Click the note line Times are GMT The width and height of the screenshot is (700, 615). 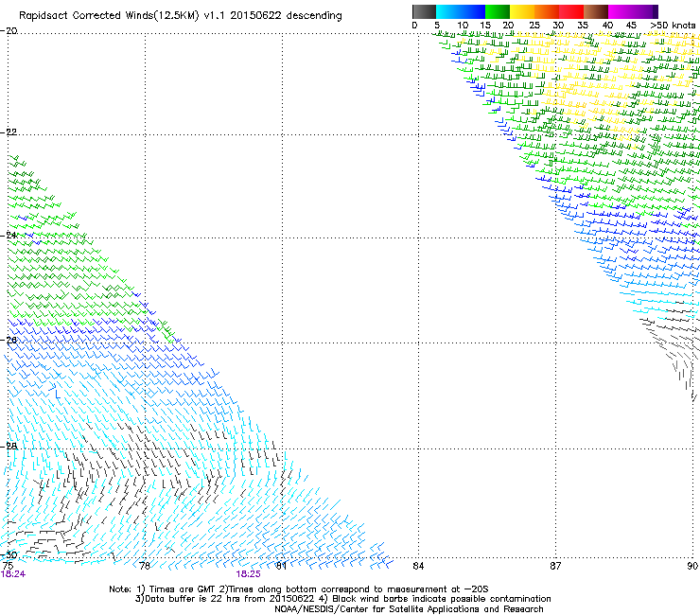[299, 589]
